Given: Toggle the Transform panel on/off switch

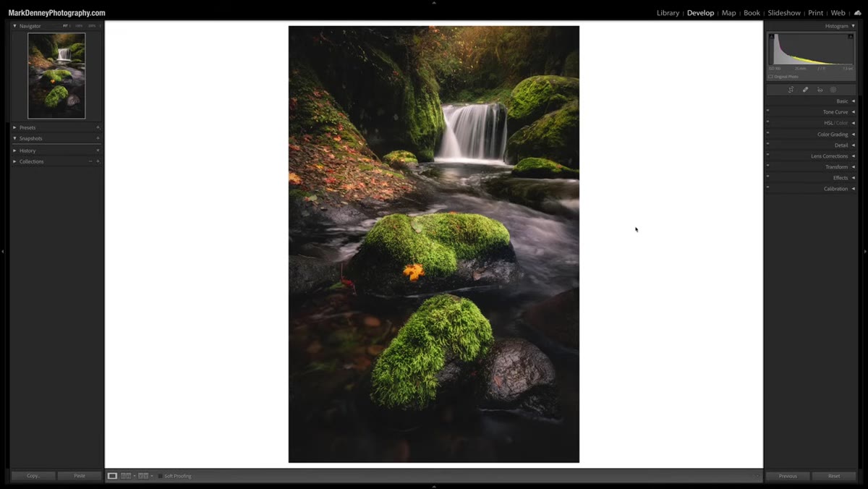Looking at the screenshot, I should [767, 166].
